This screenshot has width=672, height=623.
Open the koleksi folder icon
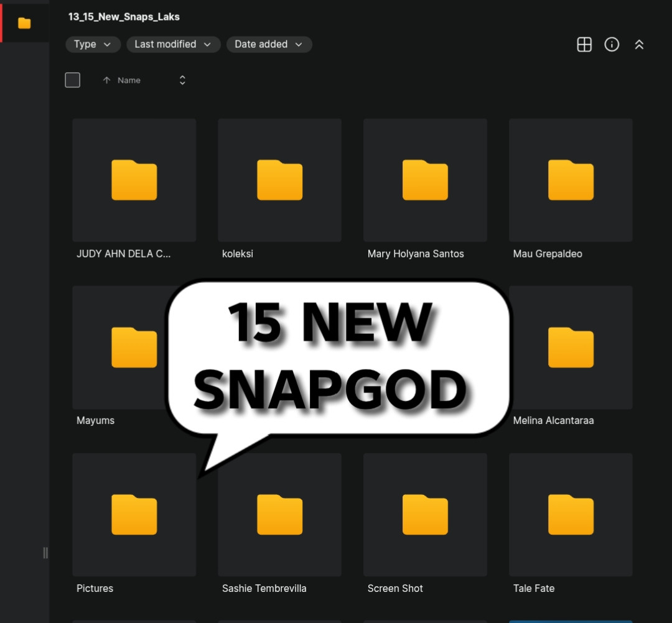point(279,180)
